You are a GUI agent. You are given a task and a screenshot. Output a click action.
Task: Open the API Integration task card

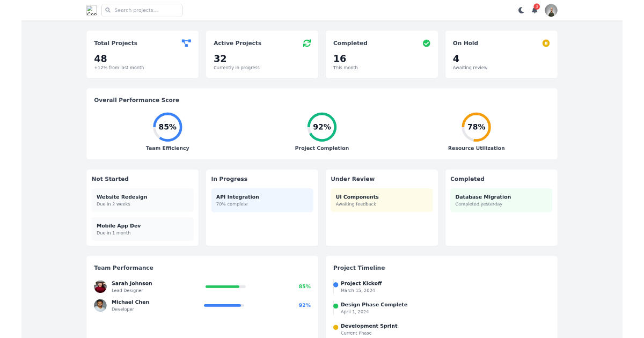[x=262, y=200]
